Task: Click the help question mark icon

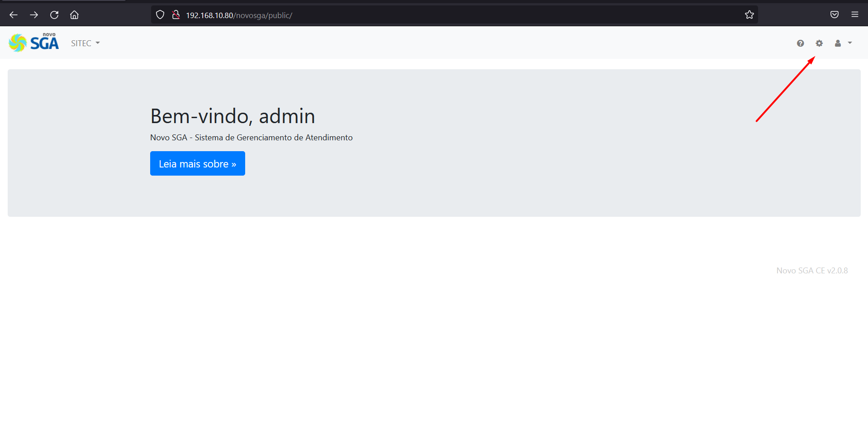Action: [x=800, y=43]
